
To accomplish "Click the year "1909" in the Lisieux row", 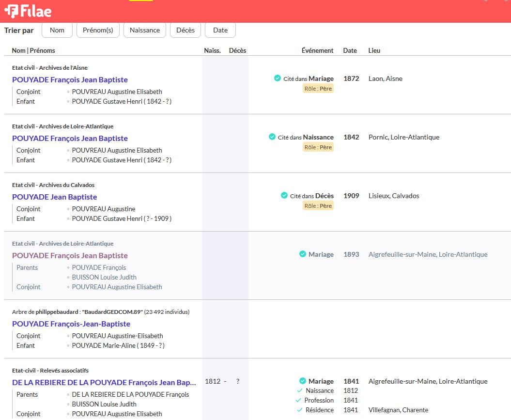I will click(351, 196).
